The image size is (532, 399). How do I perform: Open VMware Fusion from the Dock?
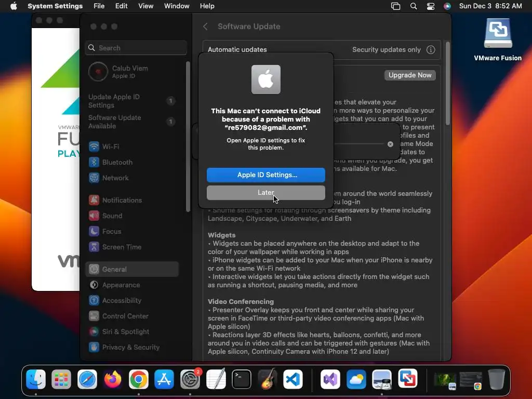point(407,379)
